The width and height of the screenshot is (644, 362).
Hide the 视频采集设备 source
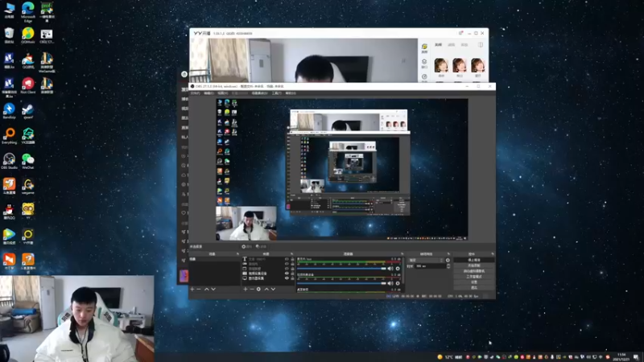click(287, 274)
